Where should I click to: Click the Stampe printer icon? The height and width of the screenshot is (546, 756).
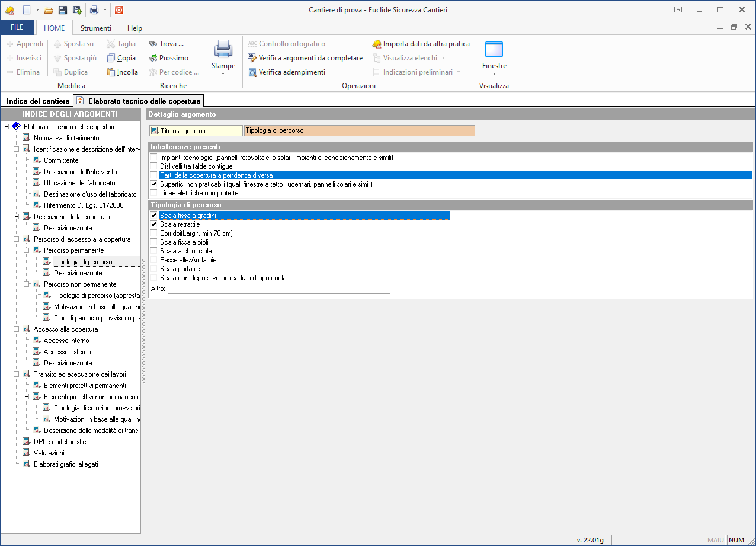[x=223, y=49]
